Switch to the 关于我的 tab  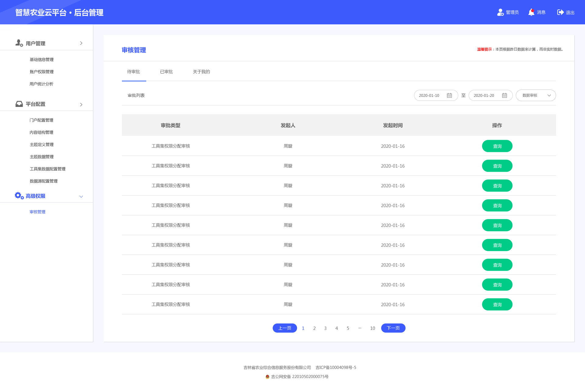point(201,72)
